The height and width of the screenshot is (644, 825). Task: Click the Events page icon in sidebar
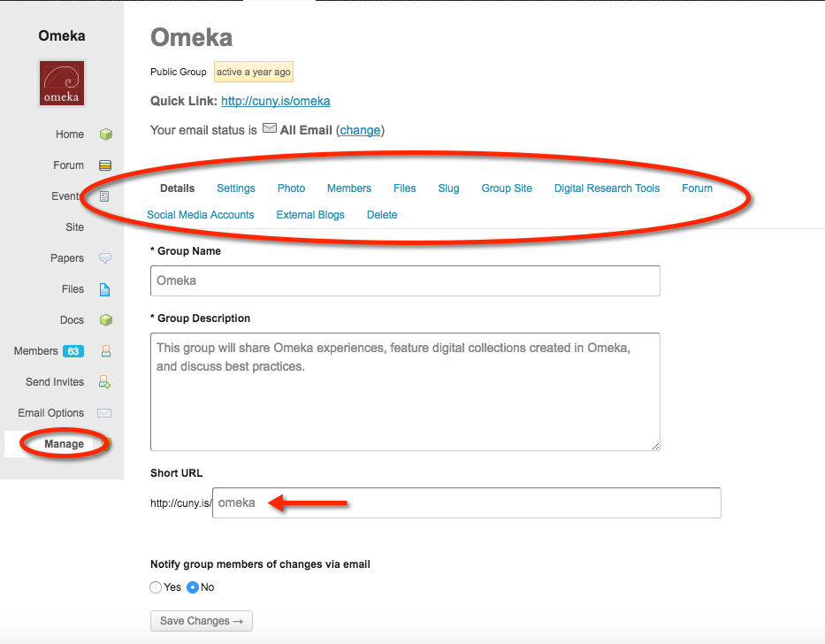coord(104,196)
